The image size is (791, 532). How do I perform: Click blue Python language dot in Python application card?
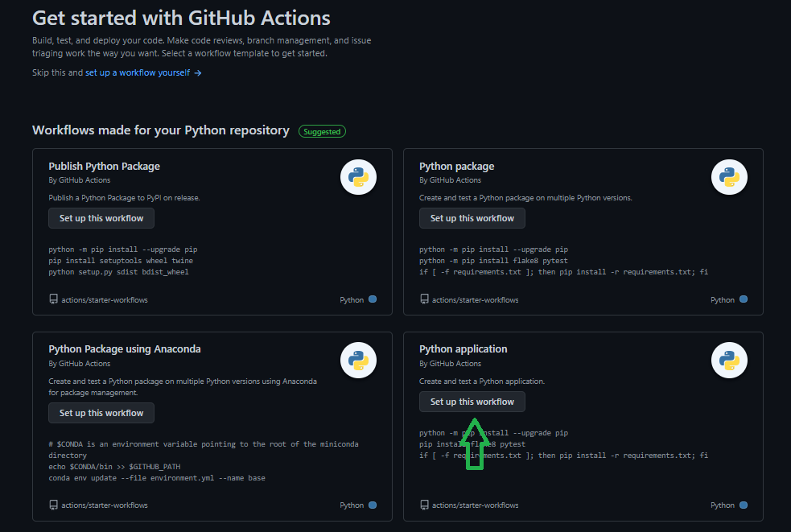743,505
